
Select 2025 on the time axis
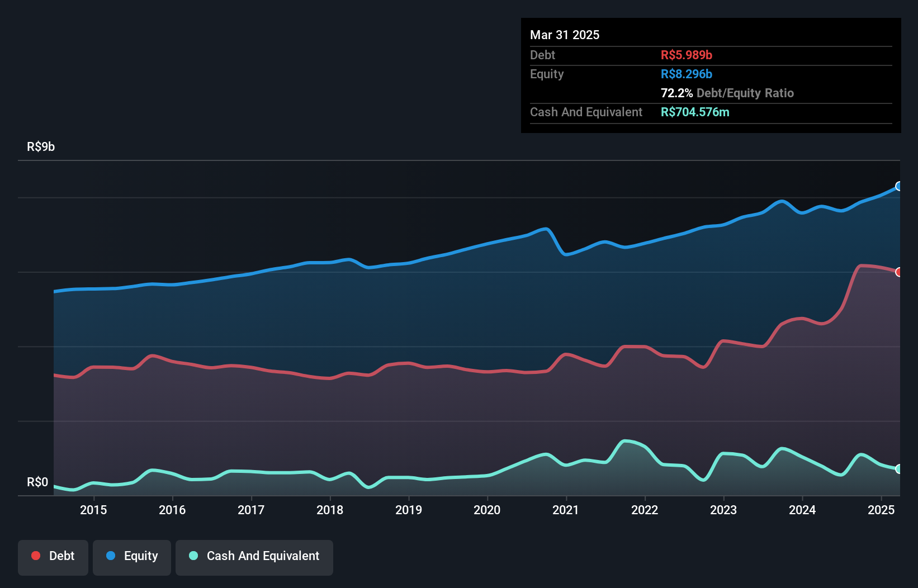[881, 510]
